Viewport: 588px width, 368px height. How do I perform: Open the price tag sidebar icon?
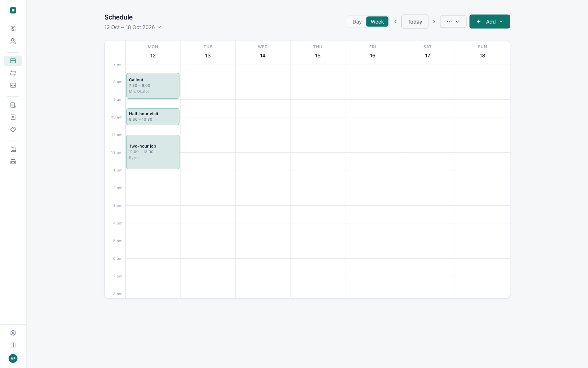13,129
